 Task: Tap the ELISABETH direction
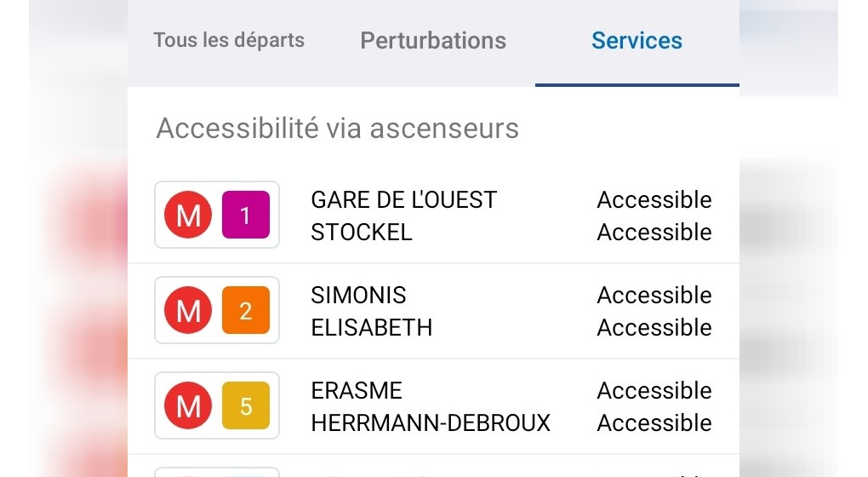(372, 328)
